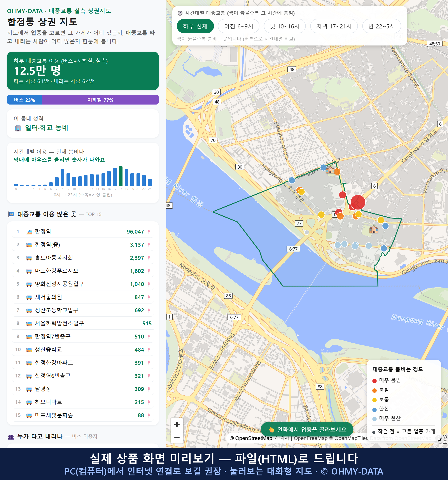Click location pin for 남경장 row
The image size is (448, 480).
149,389
